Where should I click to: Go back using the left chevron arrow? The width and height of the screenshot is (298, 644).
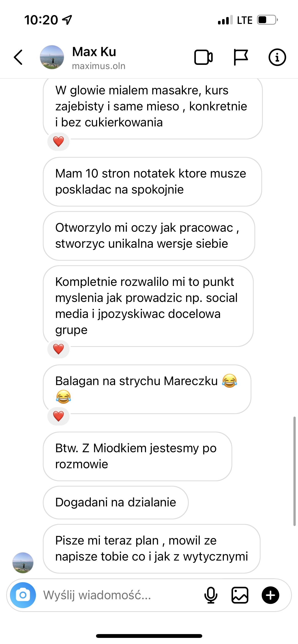(18, 57)
